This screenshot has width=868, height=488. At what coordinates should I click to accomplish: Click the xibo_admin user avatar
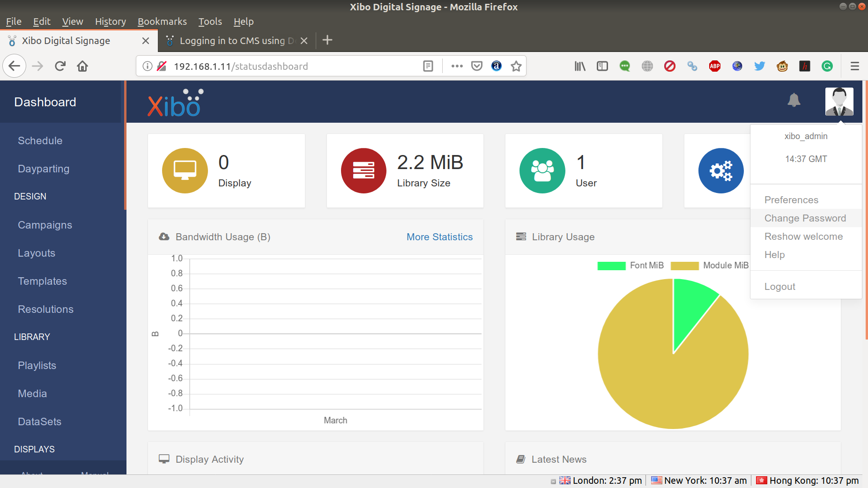pyautogui.click(x=839, y=102)
